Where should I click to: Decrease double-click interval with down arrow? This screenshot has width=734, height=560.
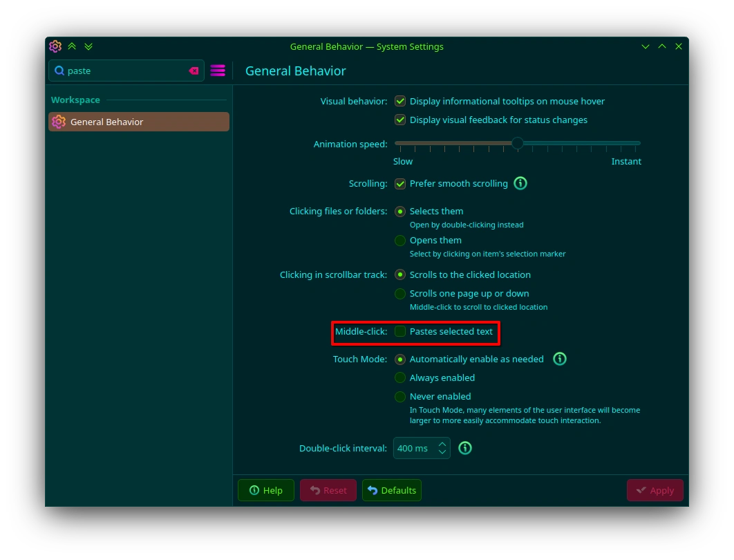pyautogui.click(x=442, y=452)
